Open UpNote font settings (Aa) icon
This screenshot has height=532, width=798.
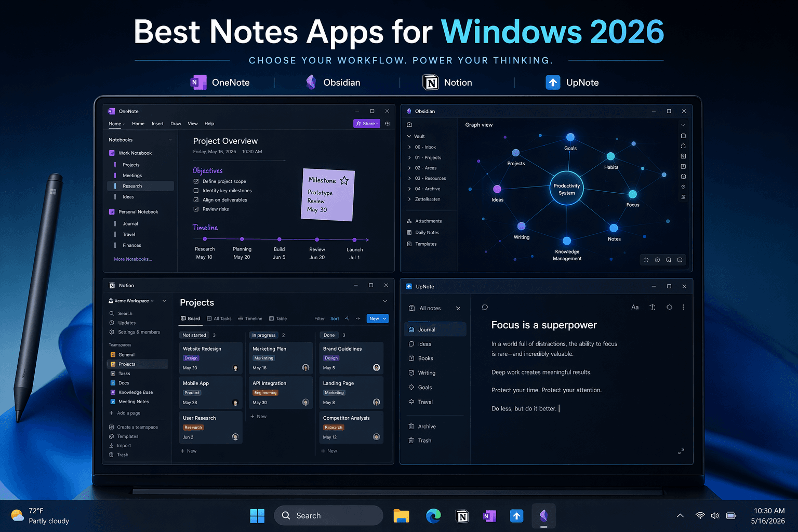pos(635,307)
